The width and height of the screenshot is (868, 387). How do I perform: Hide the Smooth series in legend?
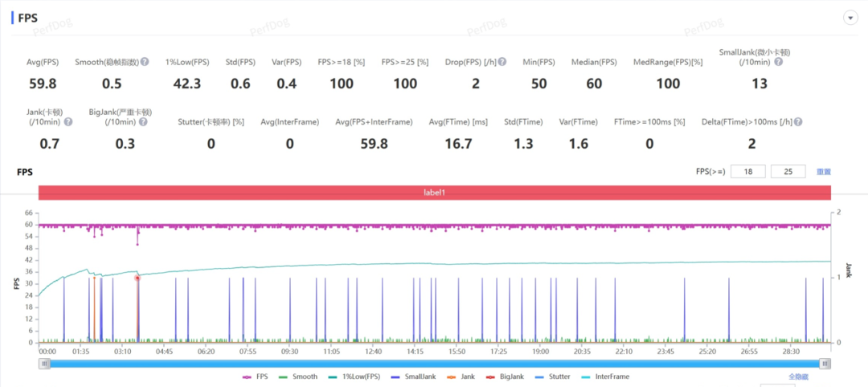[299, 377]
